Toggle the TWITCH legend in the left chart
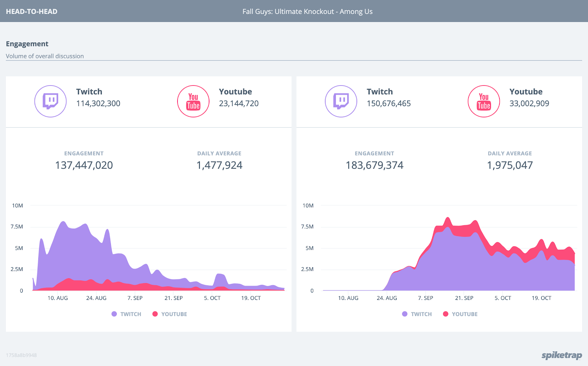This screenshot has width=588, height=366. (x=126, y=314)
